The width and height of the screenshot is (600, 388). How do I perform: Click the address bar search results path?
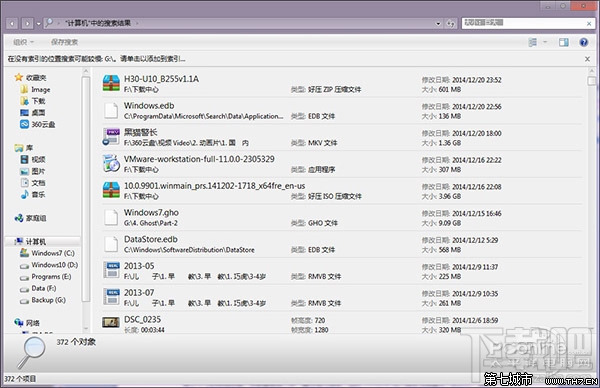tap(98, 23)
